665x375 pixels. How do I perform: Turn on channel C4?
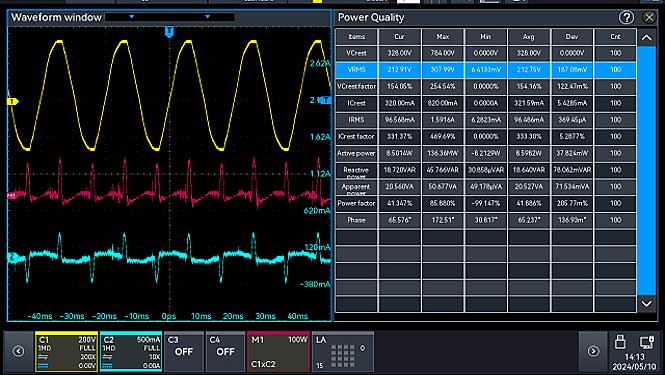225,352
